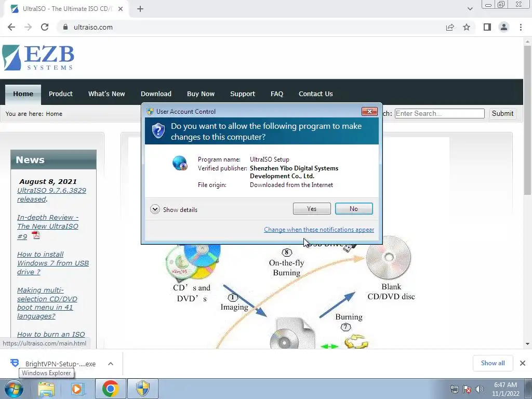
Task: Open the Support menu item
Action: [243, 94]
